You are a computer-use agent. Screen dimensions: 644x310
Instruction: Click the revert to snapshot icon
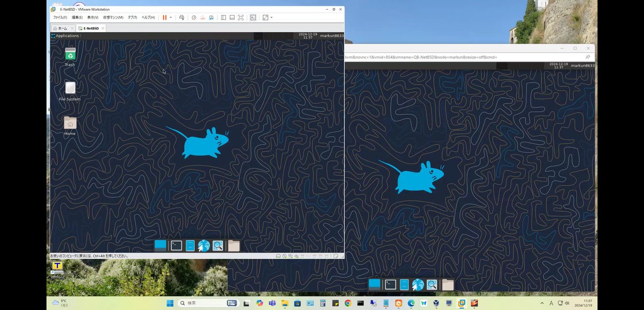pos(202,17)
